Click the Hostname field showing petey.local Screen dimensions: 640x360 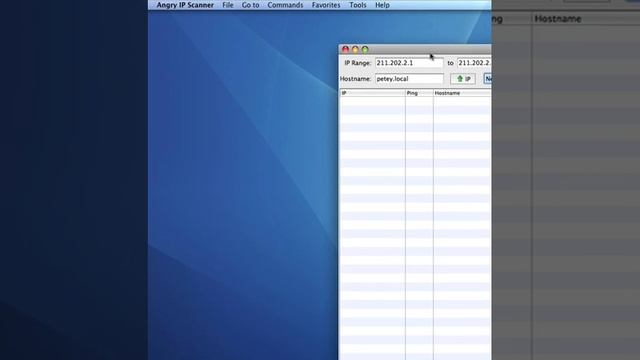[x=409, y=79]
